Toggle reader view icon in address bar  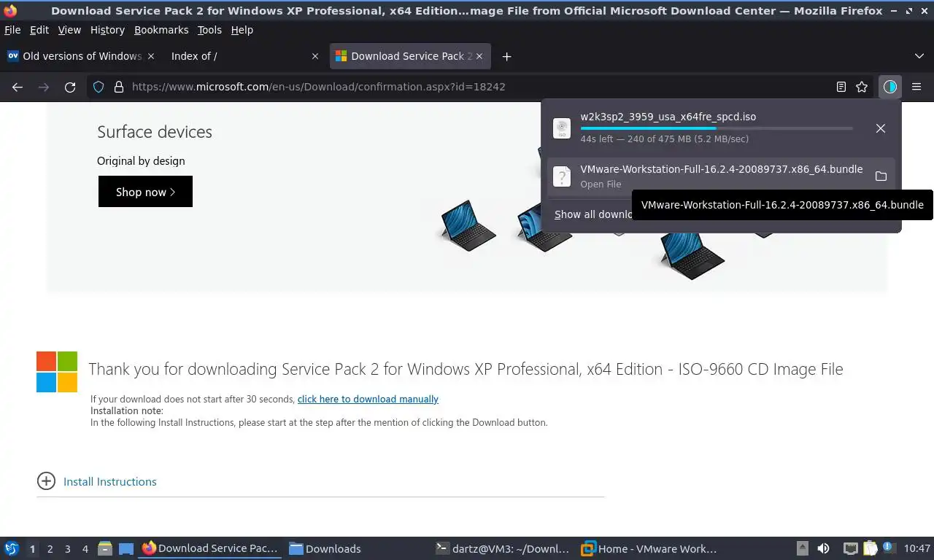841,87
